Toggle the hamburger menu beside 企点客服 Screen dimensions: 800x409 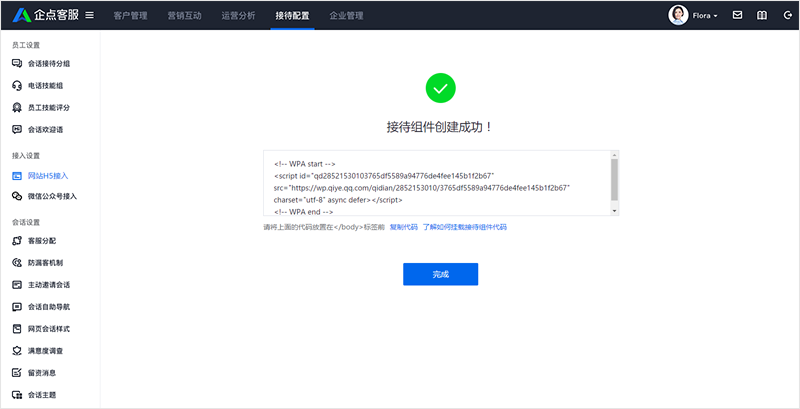coord(89,15)
